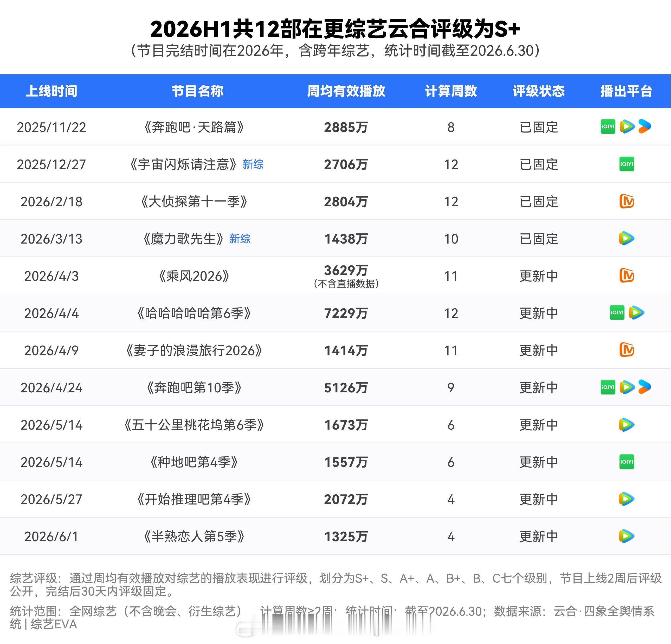Screen dimensions: 671x644
Task: Select the title 《哈哈哈哈哈第6季》
Action: (194, 313)
